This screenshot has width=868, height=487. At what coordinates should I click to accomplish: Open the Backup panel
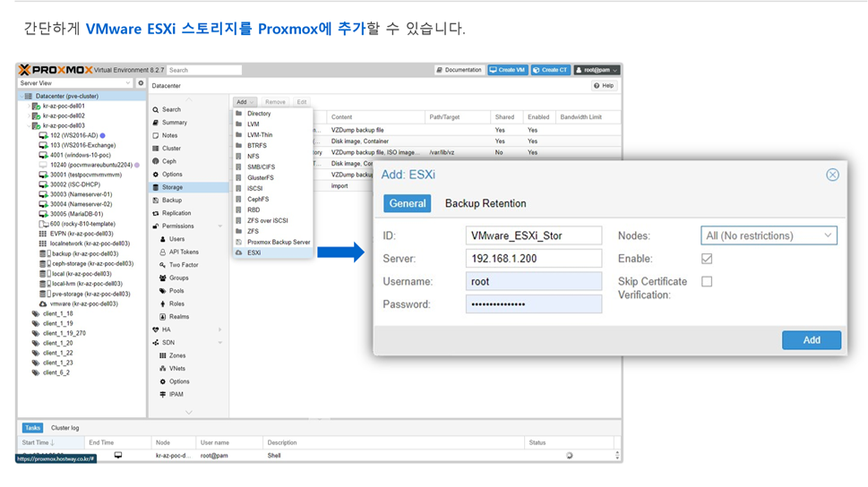click(x=168, y=201)
